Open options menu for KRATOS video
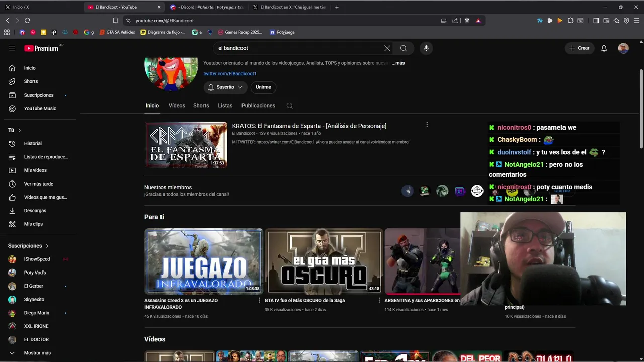This screenshot has height=362, width=644. pos(427,125)
